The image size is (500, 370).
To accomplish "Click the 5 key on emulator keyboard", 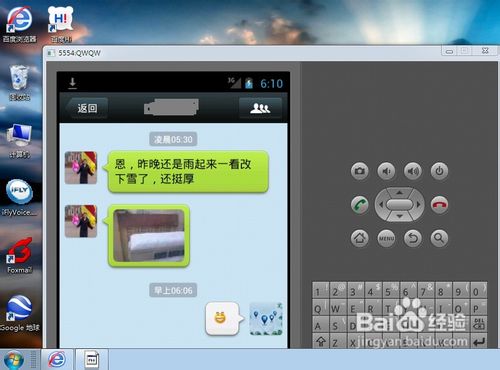I will pyautogui.click(x=391, y=290).
